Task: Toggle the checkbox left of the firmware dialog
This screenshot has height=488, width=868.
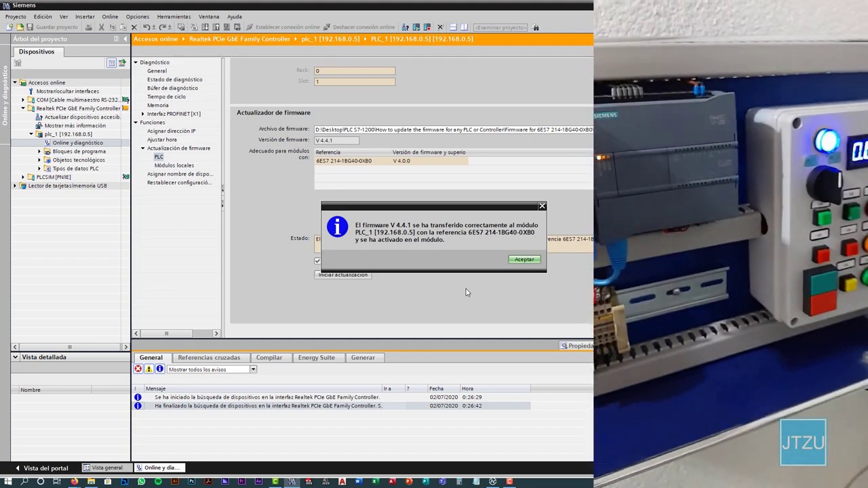Action: 317,261
